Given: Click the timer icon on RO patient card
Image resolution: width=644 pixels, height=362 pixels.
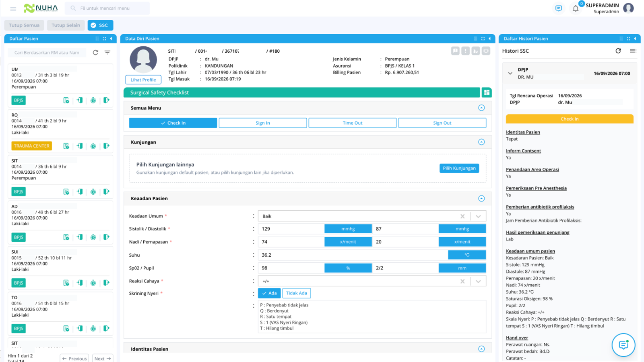Looking at the screenshot, I should (x=93, y=146).
